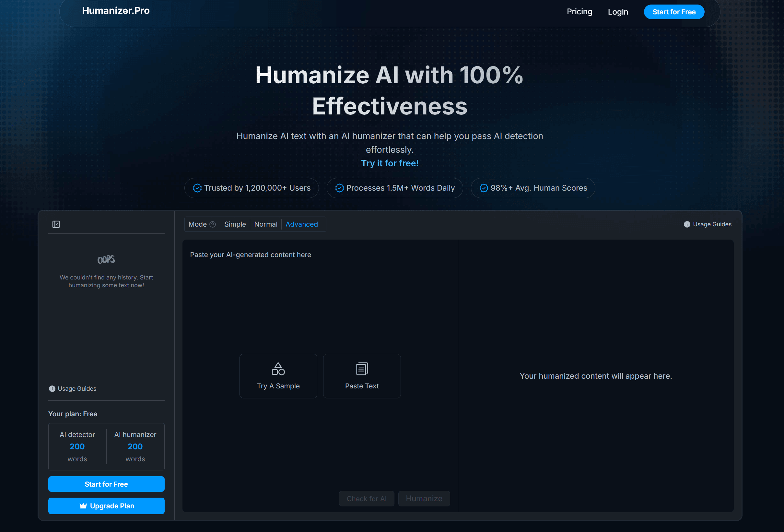Click checkmark badge icon on Trusted Users
Image resolution: width=784 pixels, height=532 pixels.
pos(197,188)
